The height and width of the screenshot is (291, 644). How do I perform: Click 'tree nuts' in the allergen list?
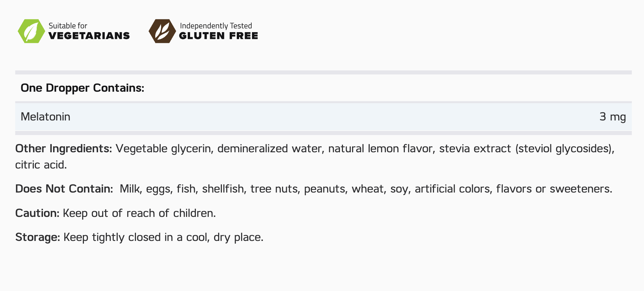click(275, 189)
